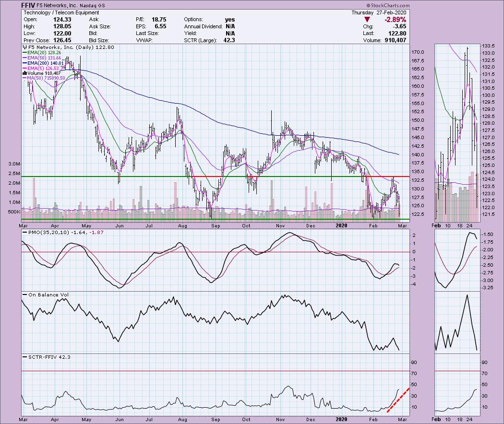Image resolution: width=504 pixels, height=424 pixels.
Task: Click the candlestick icon before F5 Networks (Daily)
Action: point(25,47)
